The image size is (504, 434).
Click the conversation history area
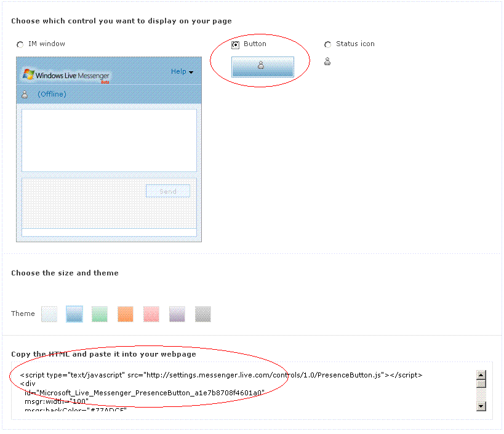(109, 140)
